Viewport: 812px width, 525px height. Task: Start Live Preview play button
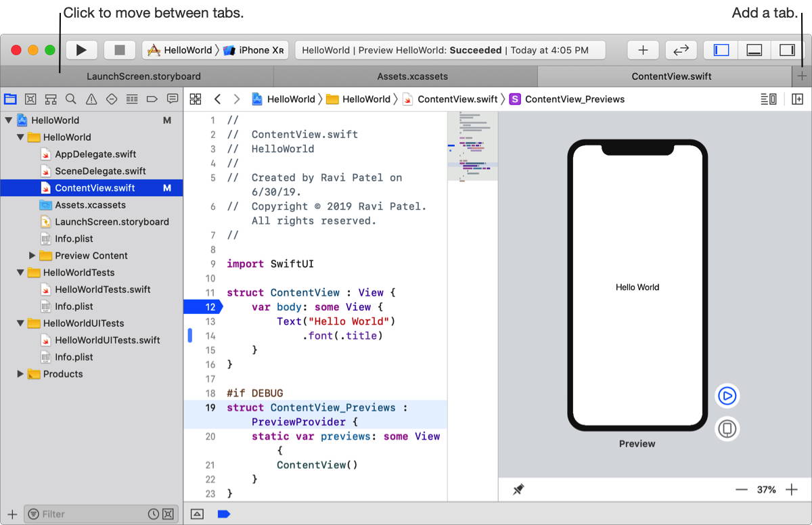pos(727,396)
